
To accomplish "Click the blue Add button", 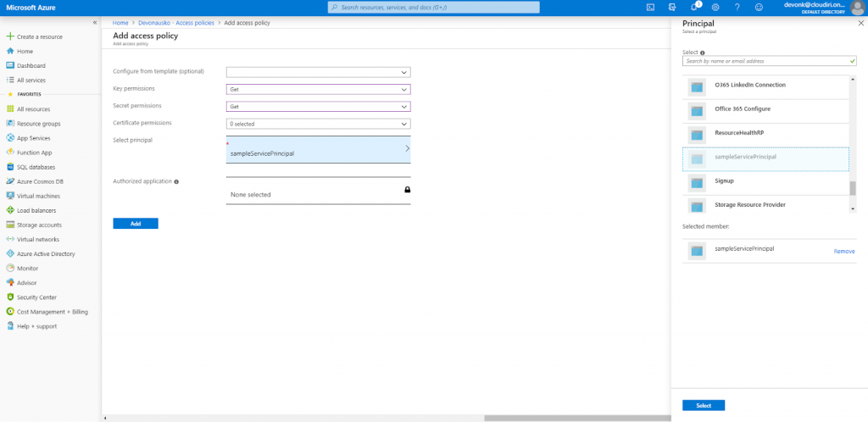I will click(136, 224).
